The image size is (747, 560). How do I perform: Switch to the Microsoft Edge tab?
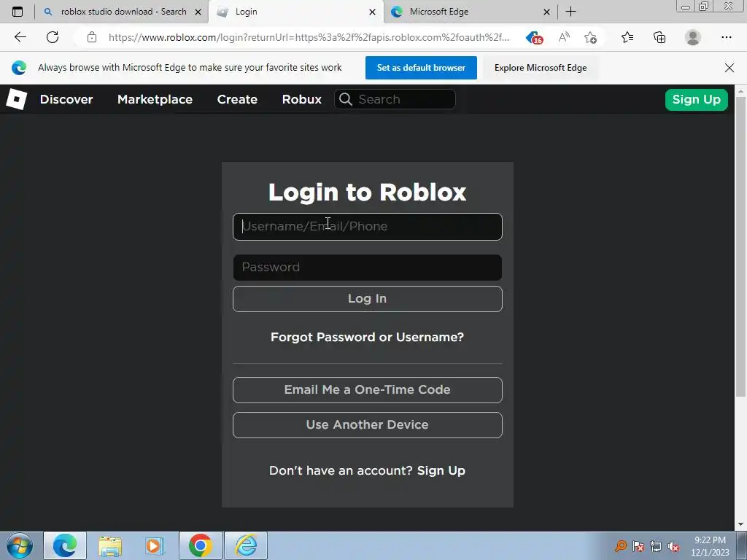pos(471,12)
